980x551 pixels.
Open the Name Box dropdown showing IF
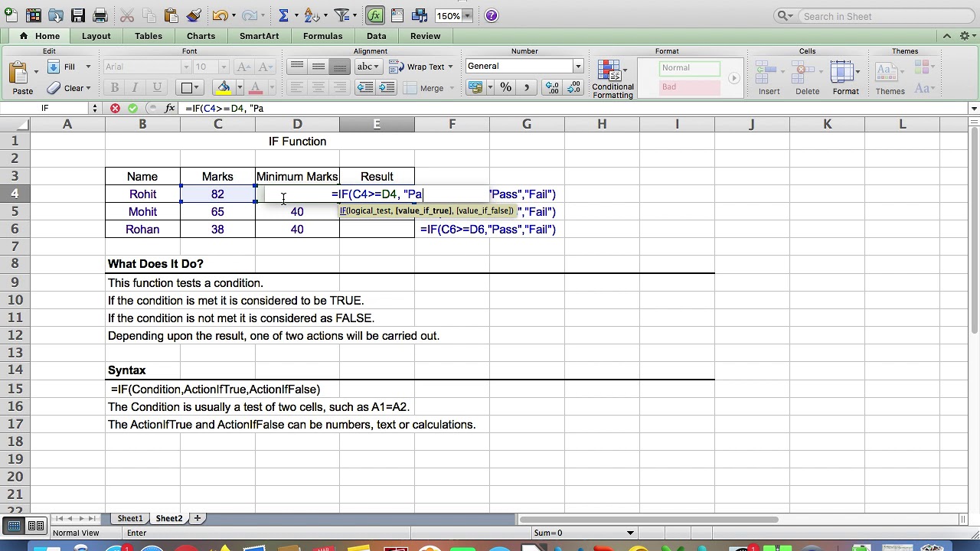(95, 108)
